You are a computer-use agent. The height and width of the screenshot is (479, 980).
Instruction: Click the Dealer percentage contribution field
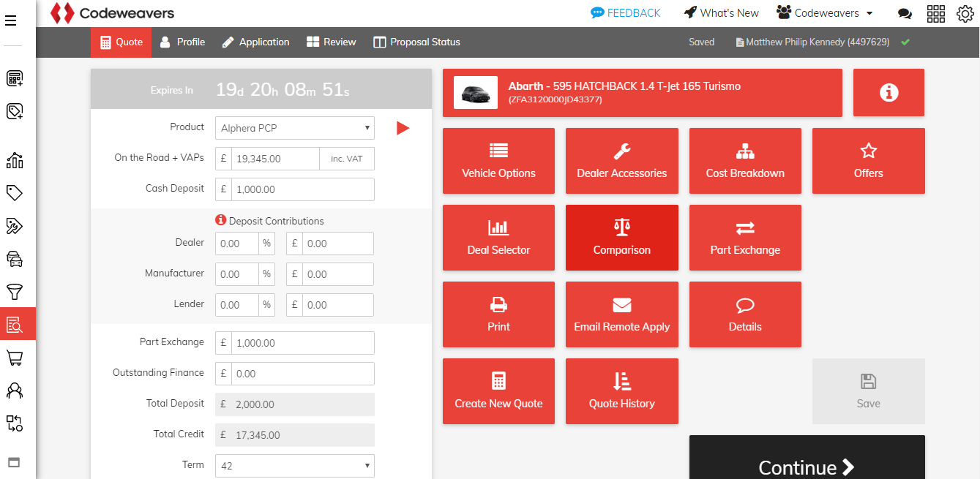coord(237,244)
